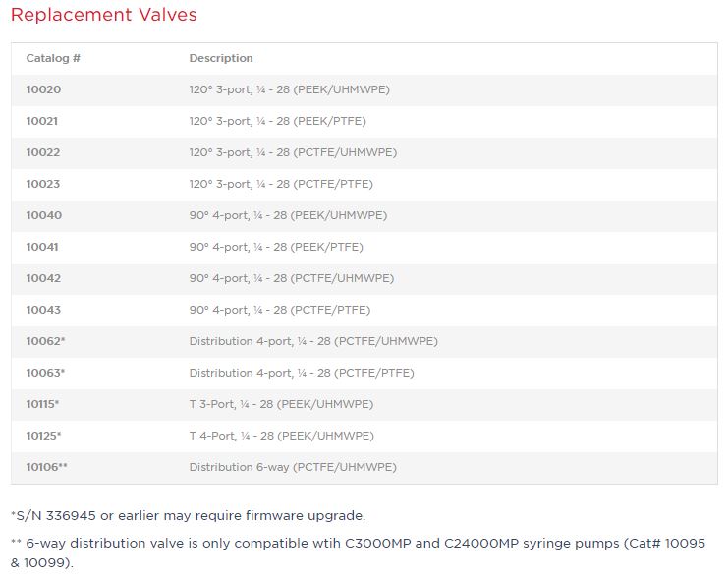Click the 6-way distribution valve compatibility footnote

[358, 553]
